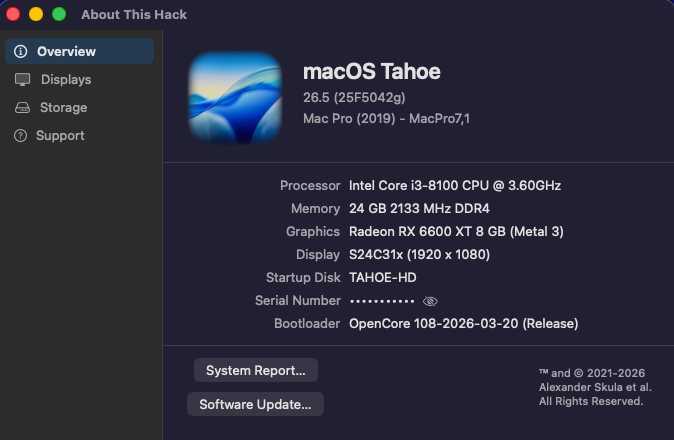
Task: Click the Storage drive icon in sidebar
Action: (x=22, y=107)
